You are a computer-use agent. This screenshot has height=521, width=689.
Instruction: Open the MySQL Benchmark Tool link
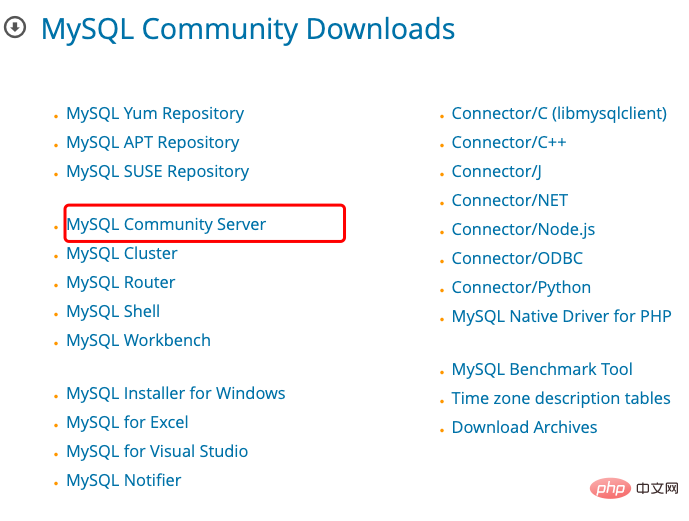542,369
